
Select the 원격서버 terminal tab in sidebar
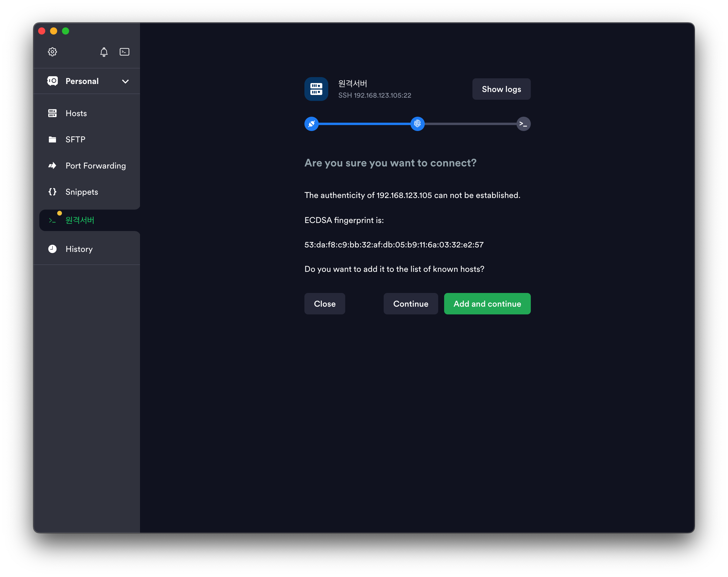point(80,220)
